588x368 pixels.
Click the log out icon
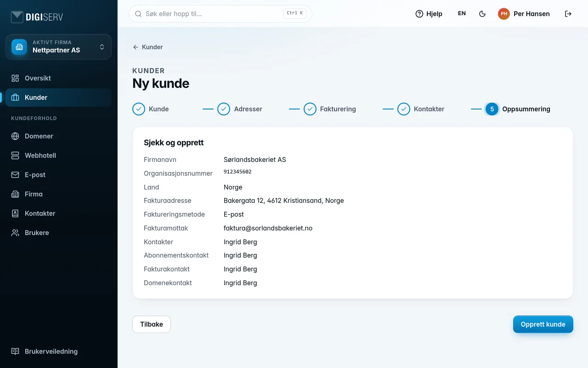(x=568, y=14)
